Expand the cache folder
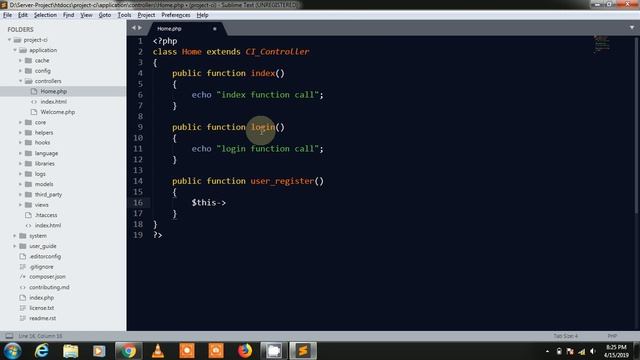The width and height of the screenshot is (640, 360). tap(20, 60)
